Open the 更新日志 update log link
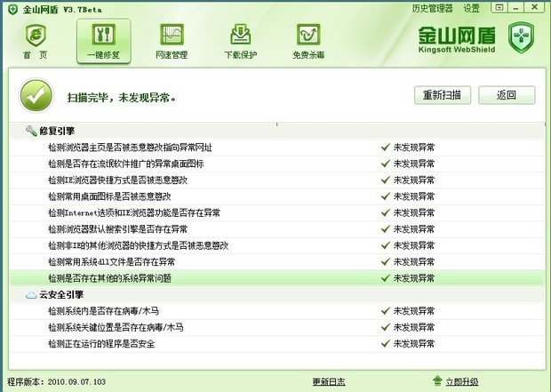 [x=329, y=381]
